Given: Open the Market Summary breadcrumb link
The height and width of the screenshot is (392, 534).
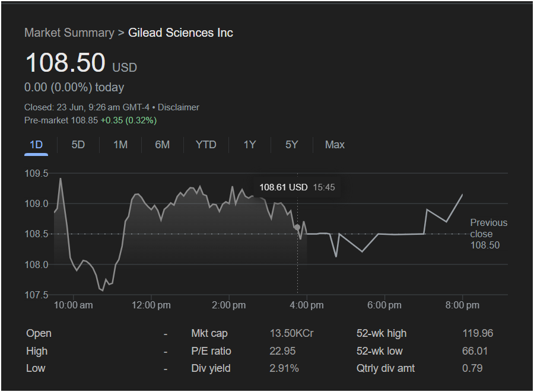Looking at the screenshot, I should pyautogui.click(x=69, y=33).
